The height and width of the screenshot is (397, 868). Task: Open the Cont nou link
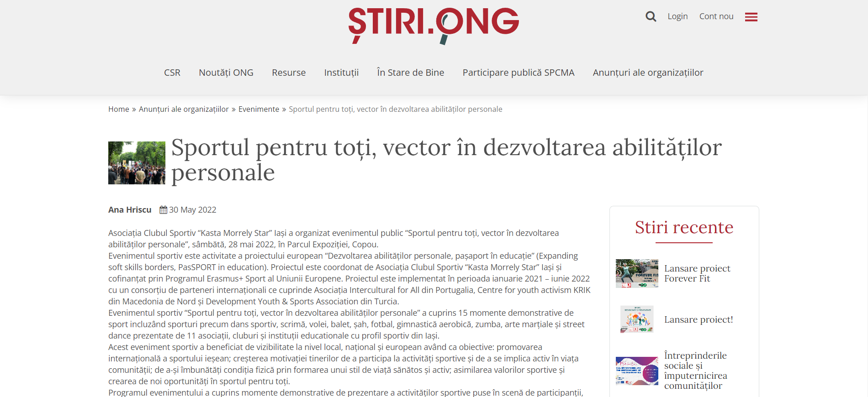[716, 16]
